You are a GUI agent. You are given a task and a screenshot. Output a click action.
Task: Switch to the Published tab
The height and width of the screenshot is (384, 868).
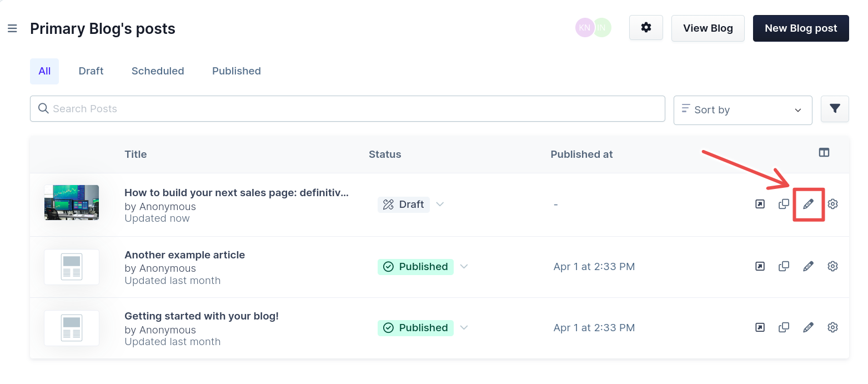tap(236, 71)
